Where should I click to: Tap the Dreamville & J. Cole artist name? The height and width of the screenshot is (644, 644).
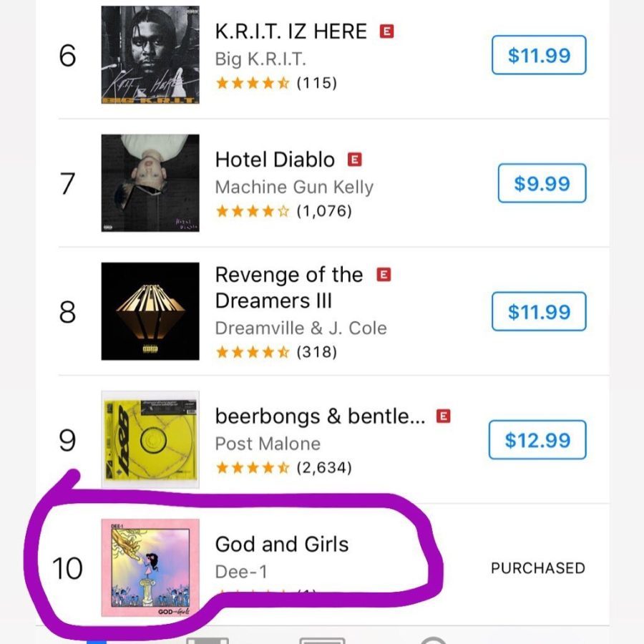301,328
